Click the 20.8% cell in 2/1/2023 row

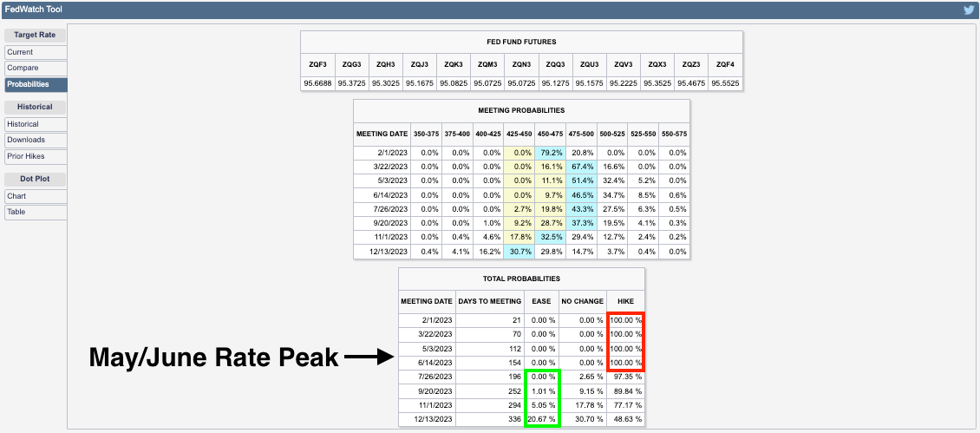coord(581,153)
